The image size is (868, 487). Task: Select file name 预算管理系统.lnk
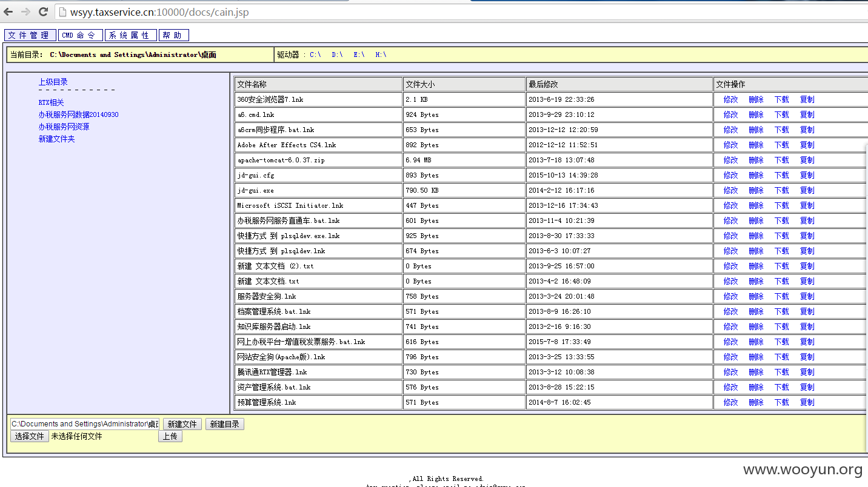(267, 402)
